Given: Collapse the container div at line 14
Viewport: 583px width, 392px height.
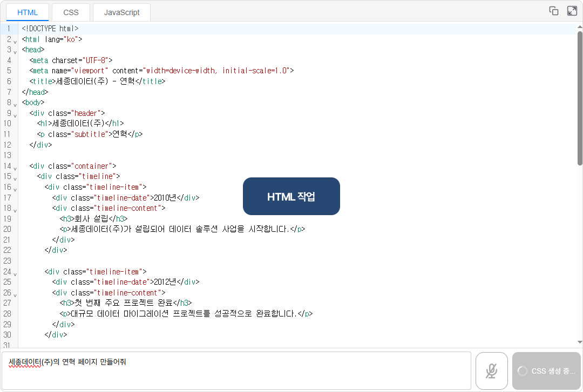Looking at the screenshot, I should [x=15, y=168].
